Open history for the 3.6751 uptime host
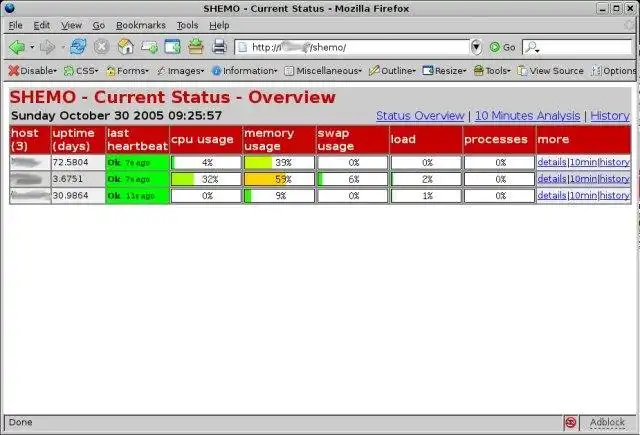This screenshot has height=435, width=640. pos(614,179)
